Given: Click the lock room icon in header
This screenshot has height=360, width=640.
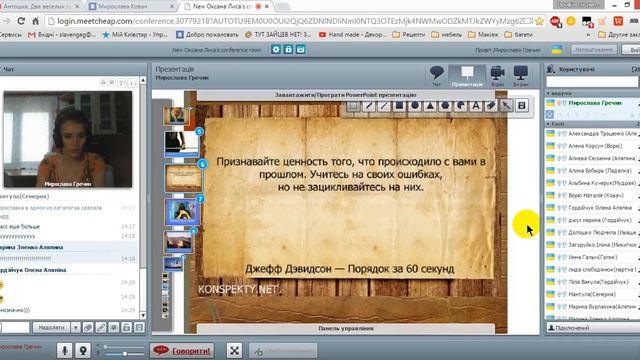Looking at the screenshot, I should (289, 49).
